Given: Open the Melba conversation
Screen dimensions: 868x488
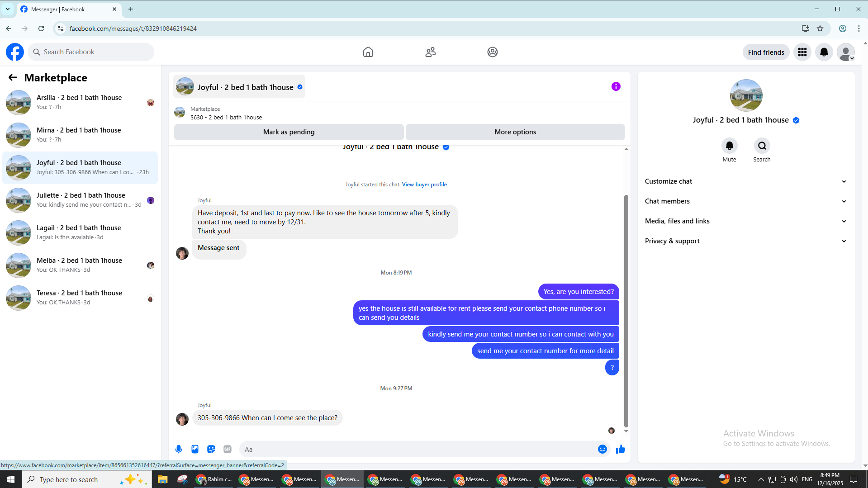Looking at the screenshot, I should pos(81,265).
